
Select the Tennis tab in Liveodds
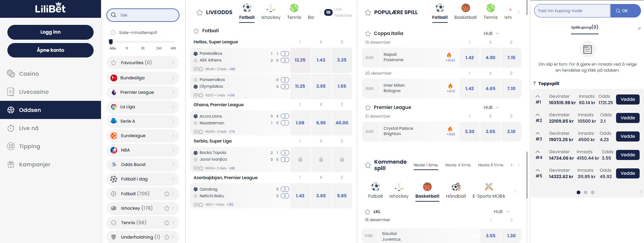294,12
